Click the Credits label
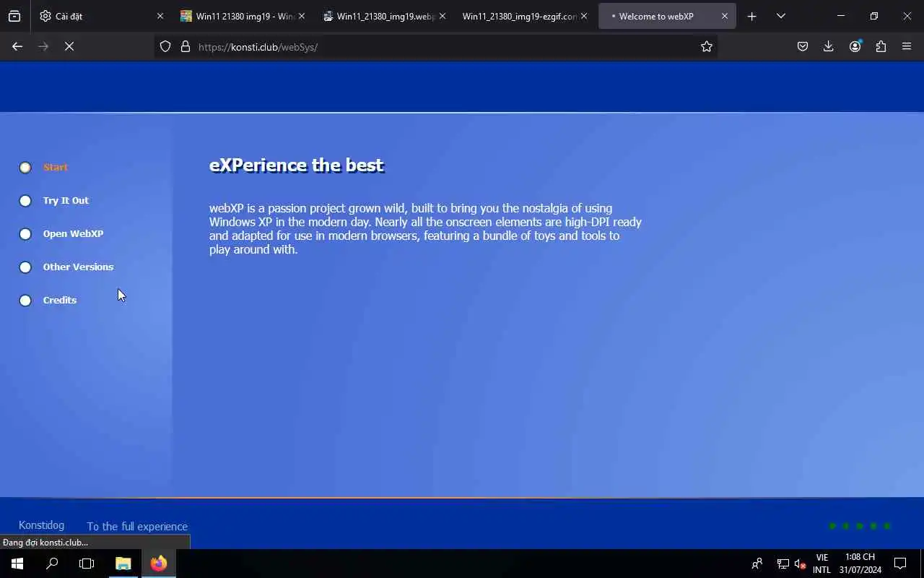924x578 pixels. click(x=60, y=300)
